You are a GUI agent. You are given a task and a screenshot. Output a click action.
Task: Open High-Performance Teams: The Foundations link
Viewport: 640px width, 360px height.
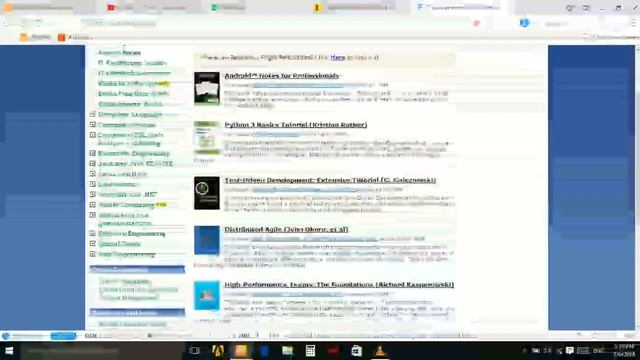[x=339, y=284]
